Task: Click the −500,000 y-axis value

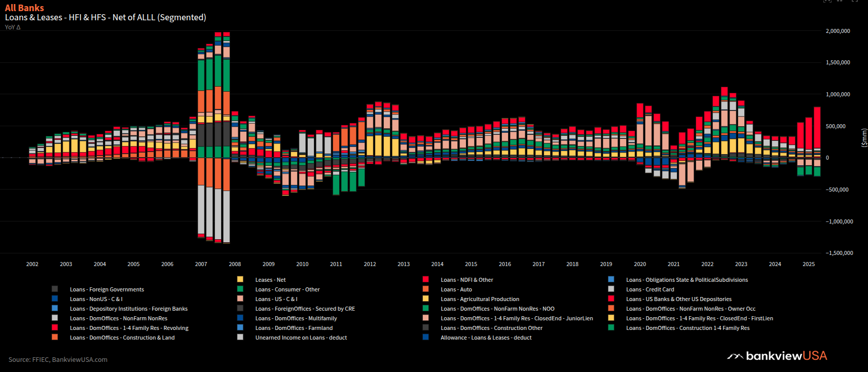Action: coord(837,190)
